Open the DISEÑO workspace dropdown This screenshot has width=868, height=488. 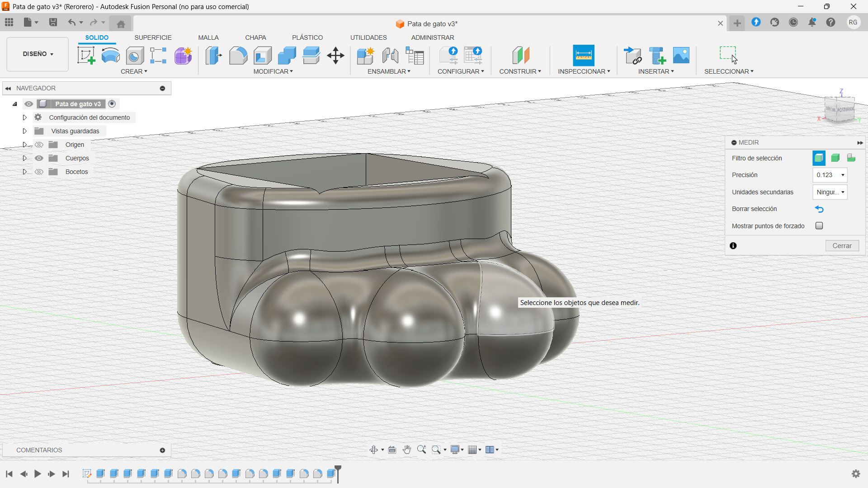[38, 54]
